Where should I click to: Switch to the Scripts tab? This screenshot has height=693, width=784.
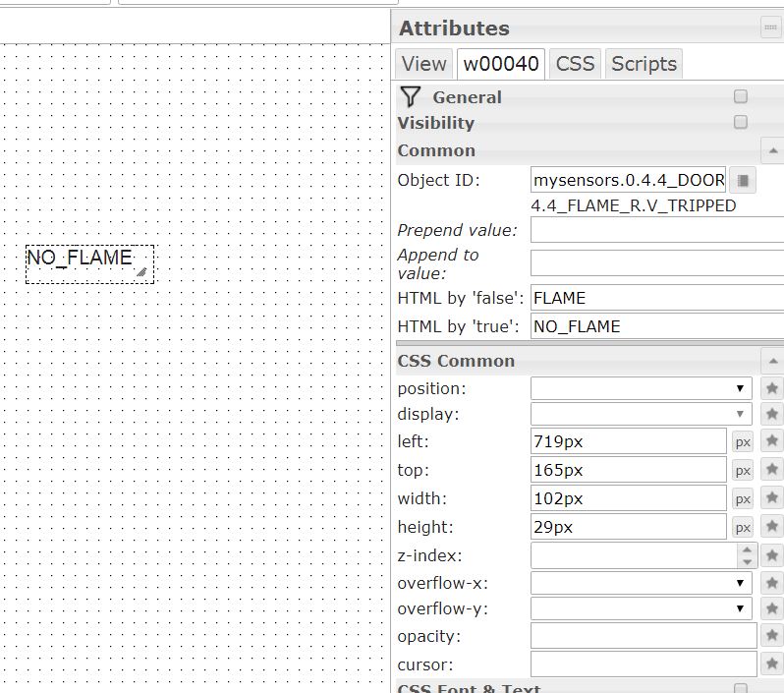[x=644, y=64]
